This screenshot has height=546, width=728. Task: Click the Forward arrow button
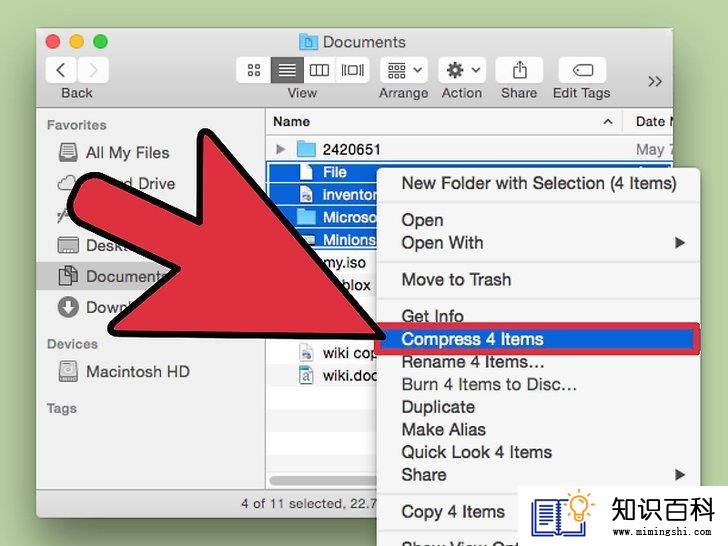93,70
